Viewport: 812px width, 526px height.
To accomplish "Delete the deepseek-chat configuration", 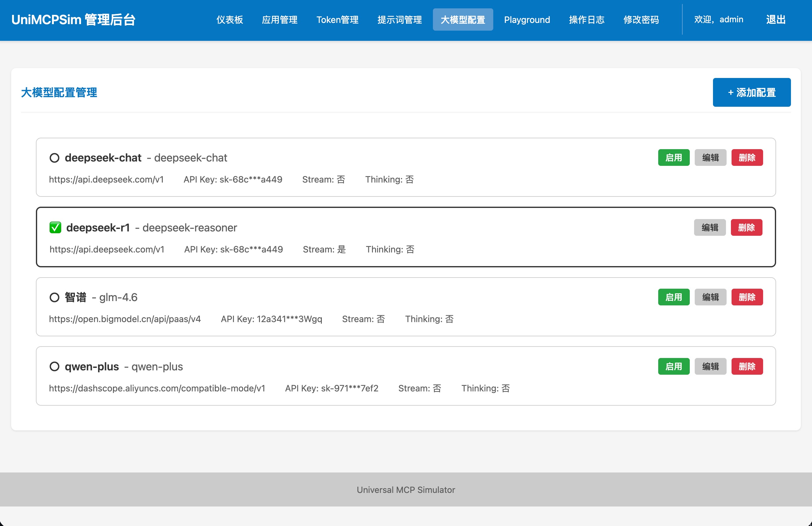I will (747, 157).
